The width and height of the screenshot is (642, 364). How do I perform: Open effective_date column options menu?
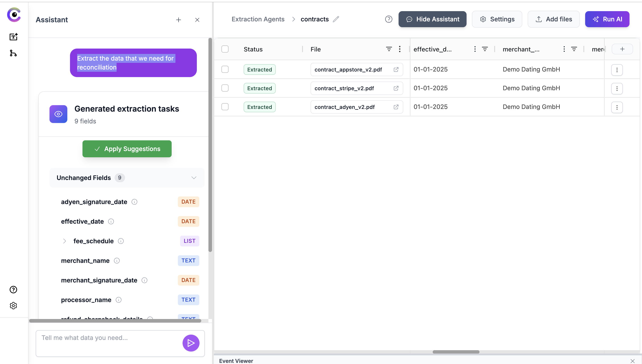(x=475, y=49)
